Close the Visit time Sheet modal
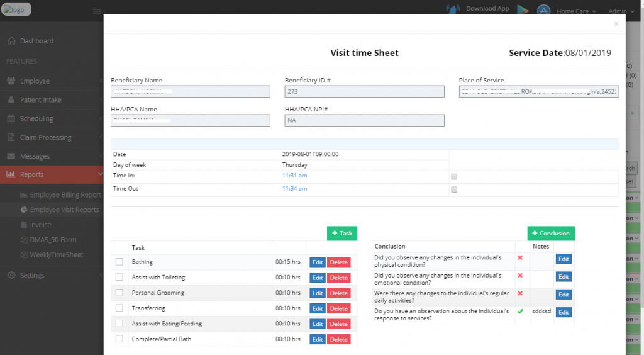Viewport: 644px width, 355px height. [x=616, y=24]
